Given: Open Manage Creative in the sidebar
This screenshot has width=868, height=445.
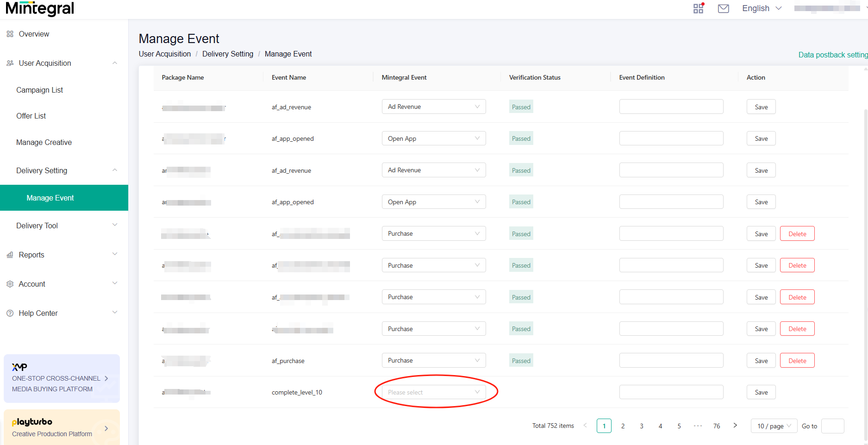Looking at the screenshot, I should (x=44, y=142).
